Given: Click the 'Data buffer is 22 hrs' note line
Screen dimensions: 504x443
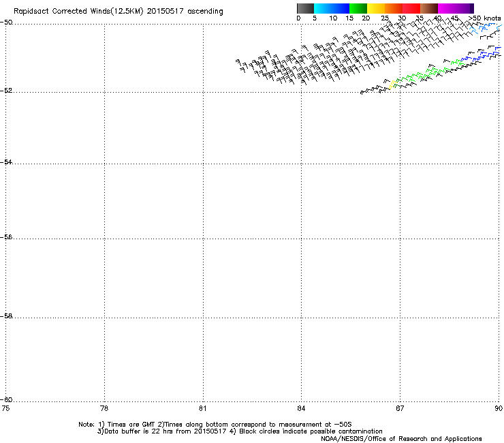Looking at the screenshot, I should click(x=163, y=431).
